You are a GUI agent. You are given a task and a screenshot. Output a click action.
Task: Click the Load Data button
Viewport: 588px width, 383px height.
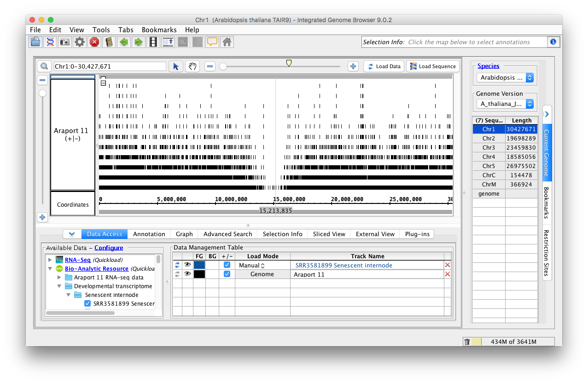(384, 66)
